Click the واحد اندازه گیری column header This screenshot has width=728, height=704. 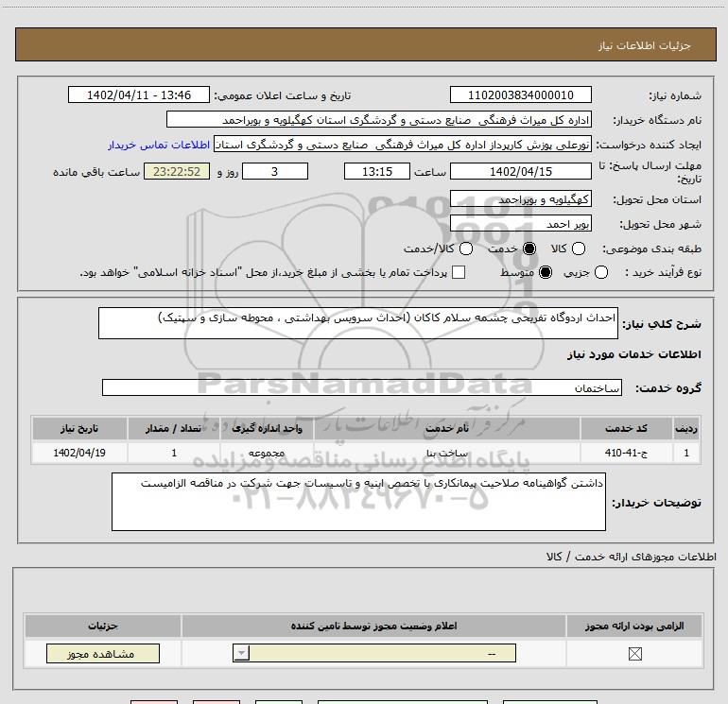267,428
